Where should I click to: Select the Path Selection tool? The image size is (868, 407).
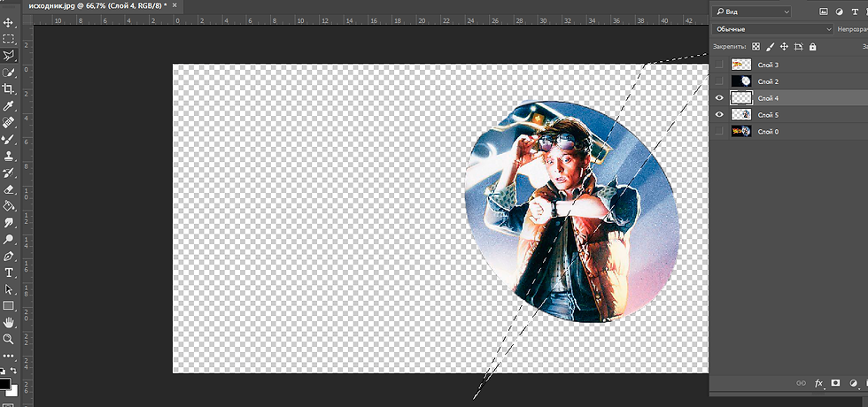coord(8,289)
